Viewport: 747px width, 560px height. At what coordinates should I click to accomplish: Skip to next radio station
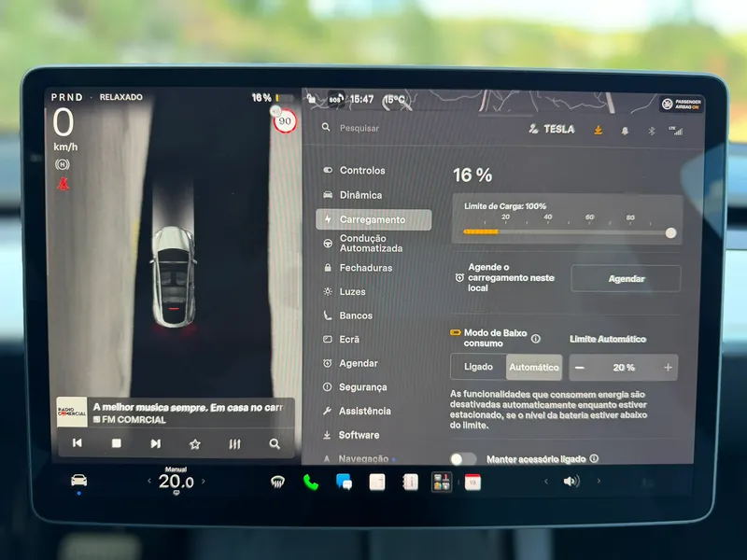155,444
